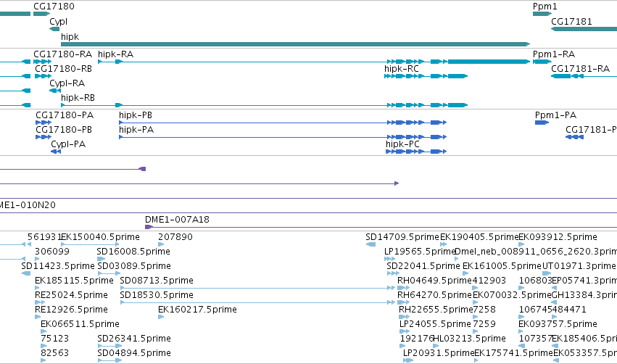
Task: Click the Ppm1-RA transcript glyph
Action: 542,62
